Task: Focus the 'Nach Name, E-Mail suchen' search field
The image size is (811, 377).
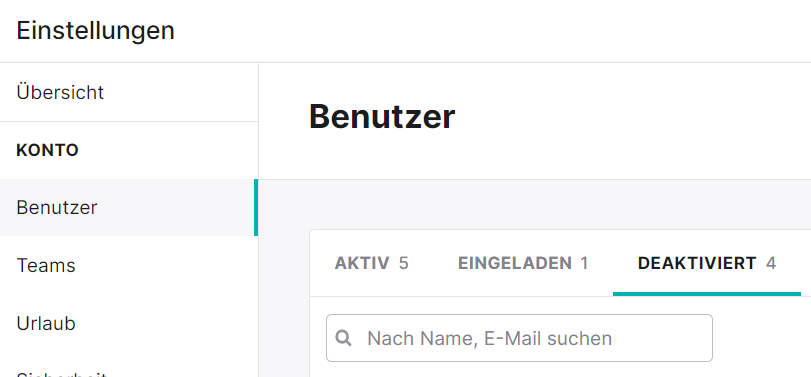Action: [519, 338]
